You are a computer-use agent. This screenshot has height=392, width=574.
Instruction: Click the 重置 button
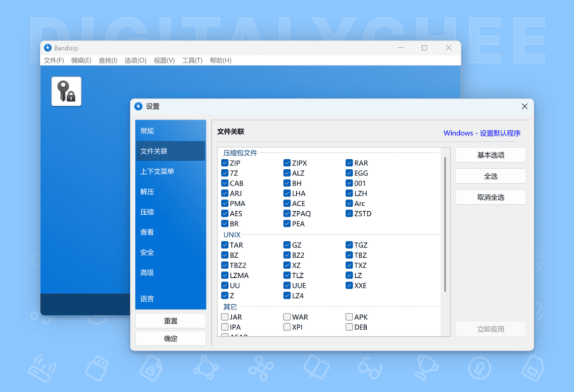[x=170, y=321]
